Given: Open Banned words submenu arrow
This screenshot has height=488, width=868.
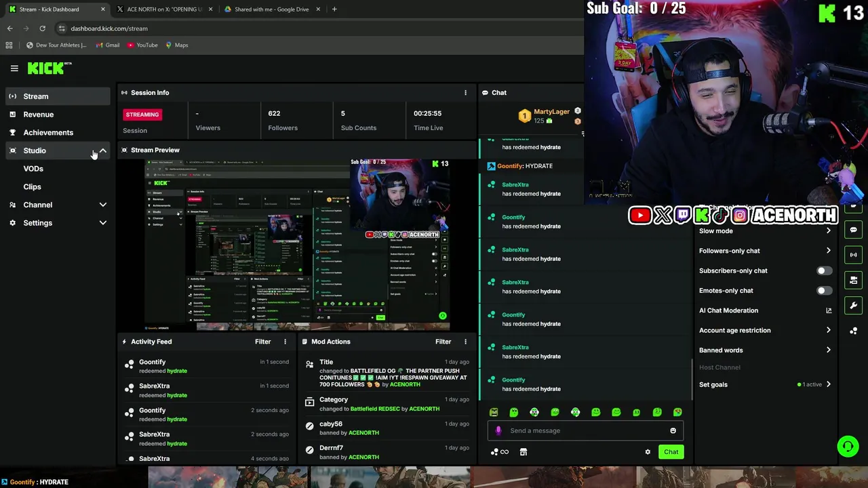Looking at the screenshot, I should click(x=828, y=350).
